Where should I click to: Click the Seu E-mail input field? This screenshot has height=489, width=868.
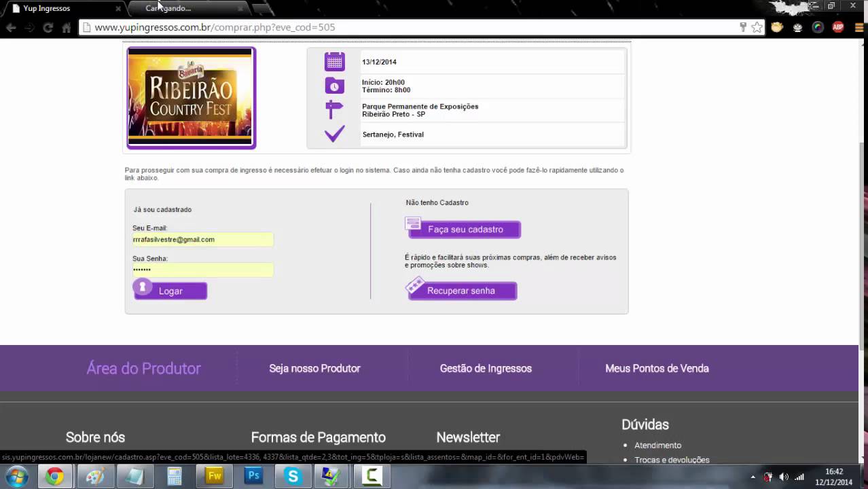pos(203,239)
